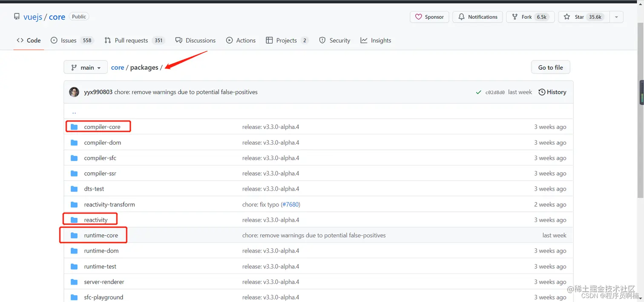Click the page vertical scrollbar
The image size is (644, 302).
coord(641,111)
